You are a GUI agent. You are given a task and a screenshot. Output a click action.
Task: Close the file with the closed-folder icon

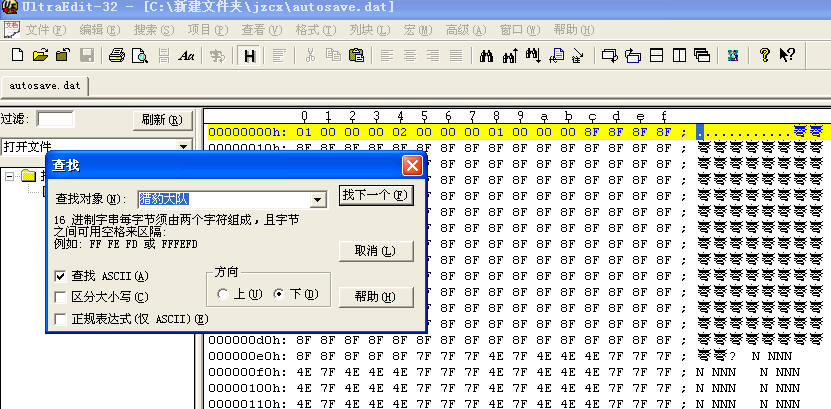click(63, 55)
